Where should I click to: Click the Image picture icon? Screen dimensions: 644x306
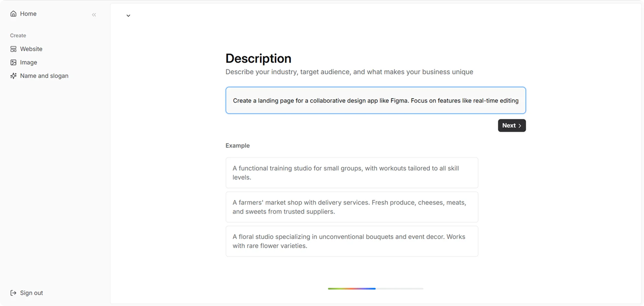13,62
